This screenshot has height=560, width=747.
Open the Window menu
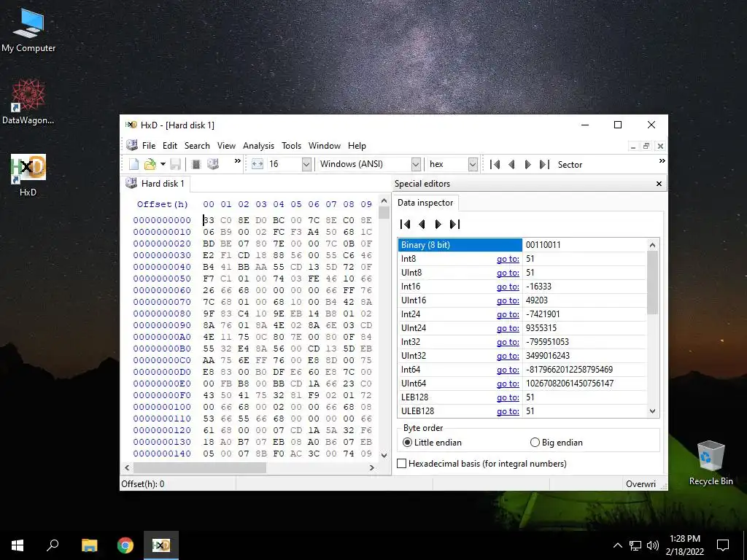pos(325,146)
